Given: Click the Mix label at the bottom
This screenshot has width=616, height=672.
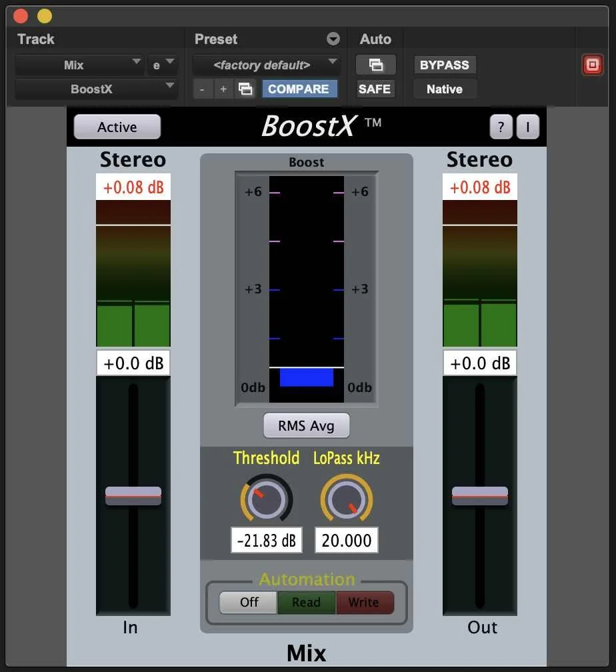Looking at the screenshot, I should pyautogui.click(x=307, y=653).
